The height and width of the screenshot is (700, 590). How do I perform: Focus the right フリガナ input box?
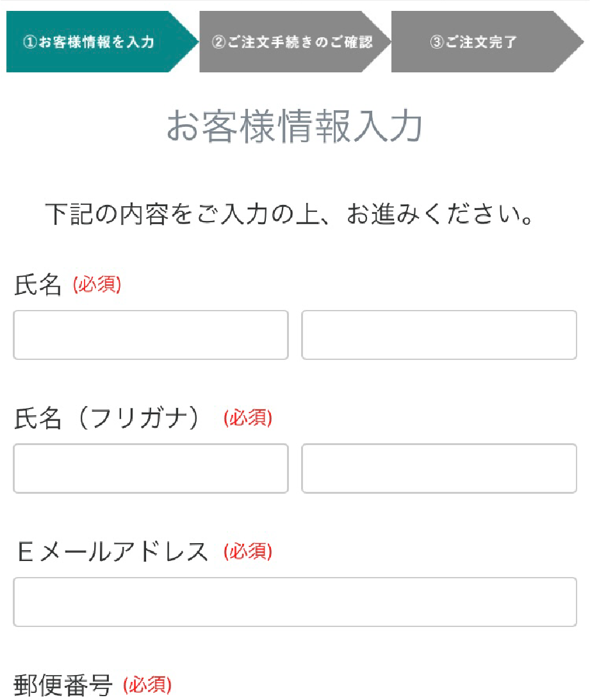pos(439,468)
